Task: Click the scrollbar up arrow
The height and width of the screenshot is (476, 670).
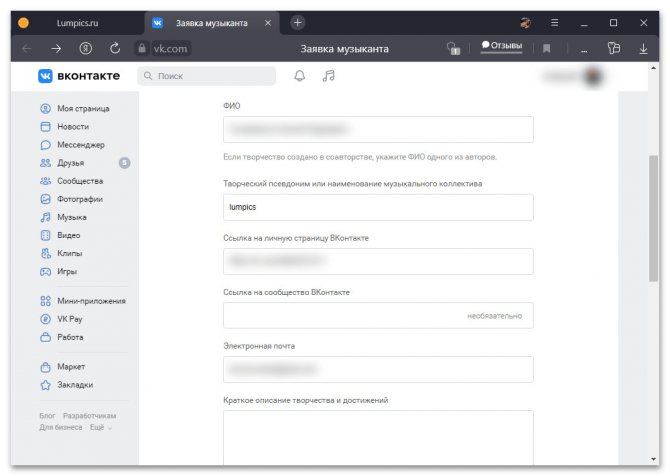Action: tap(653, 68)
